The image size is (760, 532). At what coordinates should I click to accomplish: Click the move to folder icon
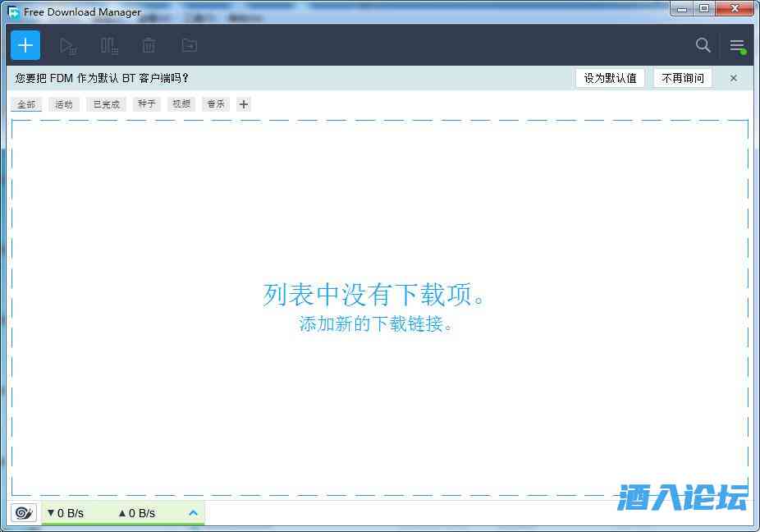tap(189, 46)
